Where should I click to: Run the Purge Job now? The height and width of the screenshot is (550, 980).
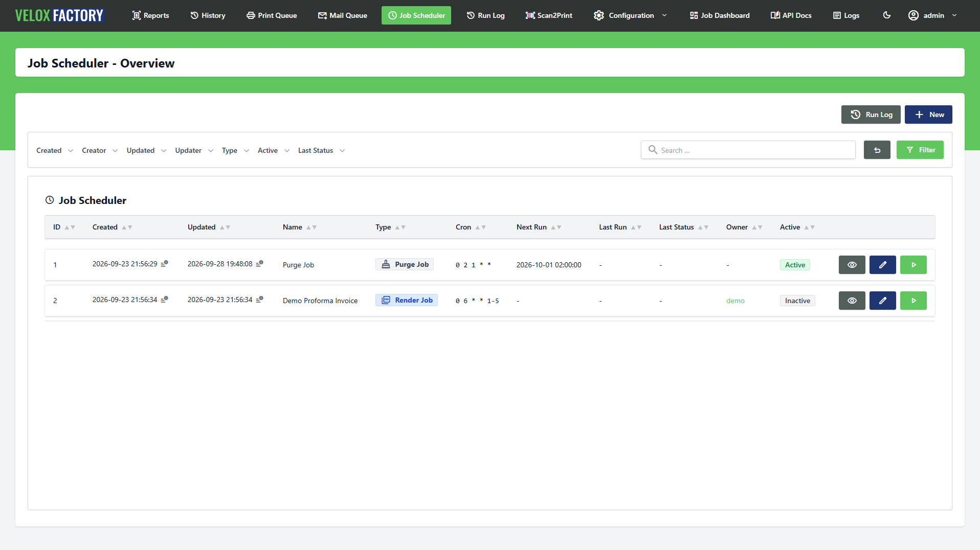click(x=913, y=265)
